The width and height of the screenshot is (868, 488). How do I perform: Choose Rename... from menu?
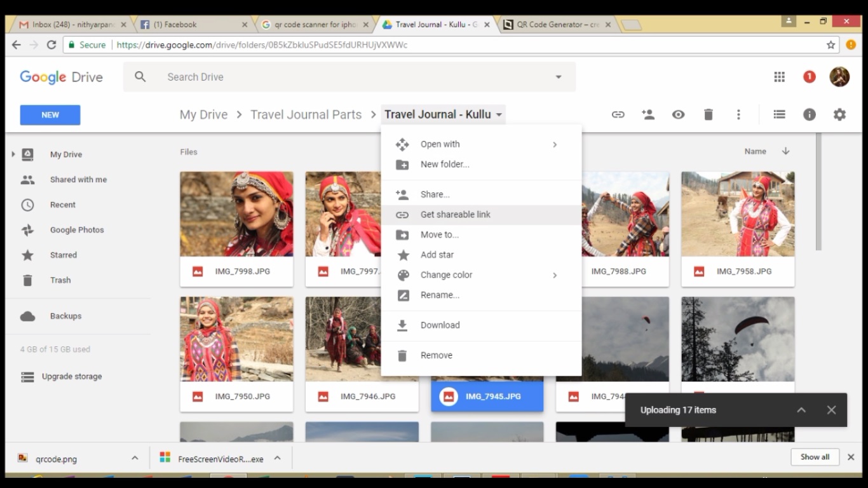click(x=481, y=295)
